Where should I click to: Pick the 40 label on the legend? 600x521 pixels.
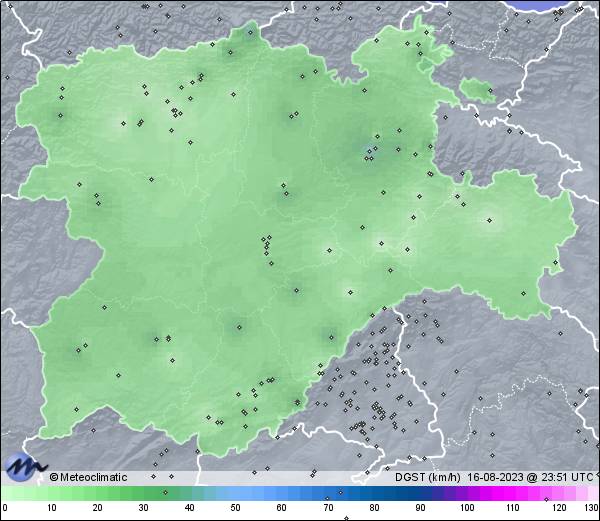[x=189, y=508]
